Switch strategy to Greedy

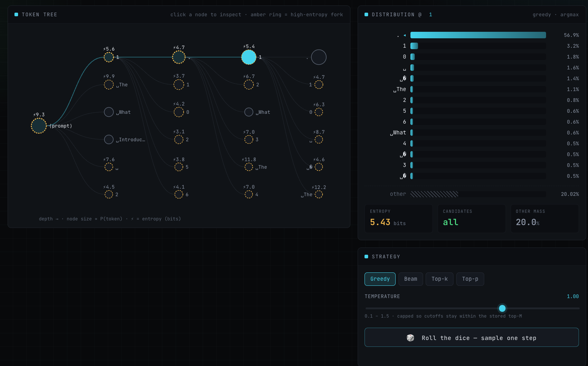380,279
